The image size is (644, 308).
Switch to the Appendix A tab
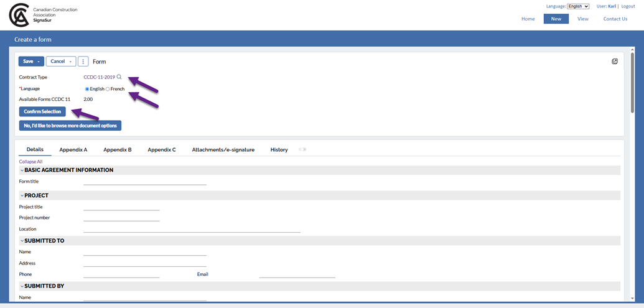73,150
